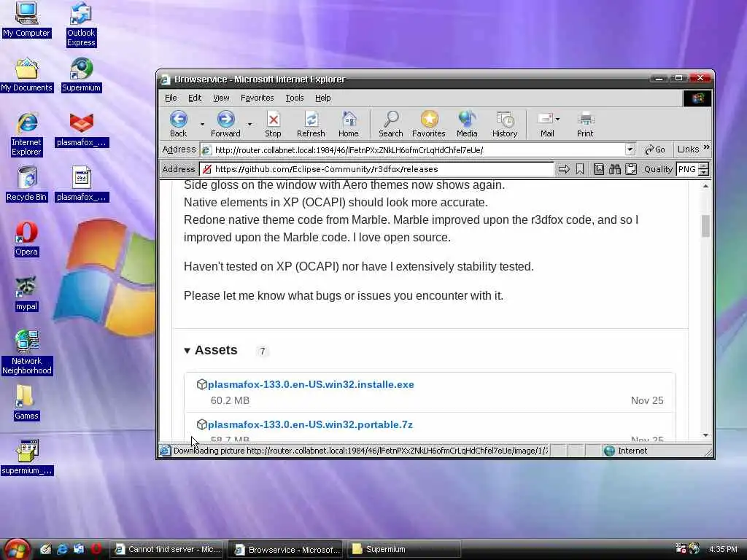This screenshot has height=560, width=747.
Task: Refresh the current page
Action: click(x=311, y=124)
